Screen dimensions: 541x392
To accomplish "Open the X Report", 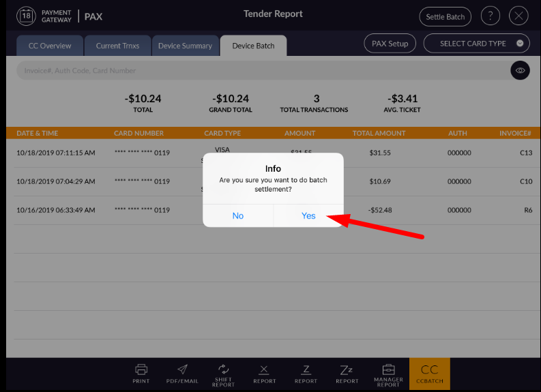I will tap(265, 373).
